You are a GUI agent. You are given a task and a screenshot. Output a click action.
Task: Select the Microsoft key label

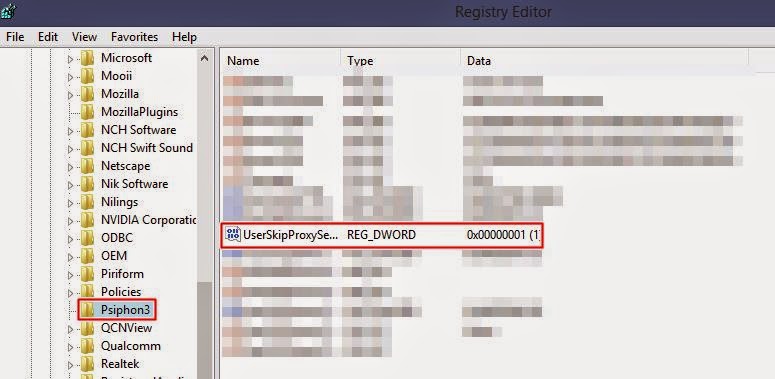(x=127, y=58)
